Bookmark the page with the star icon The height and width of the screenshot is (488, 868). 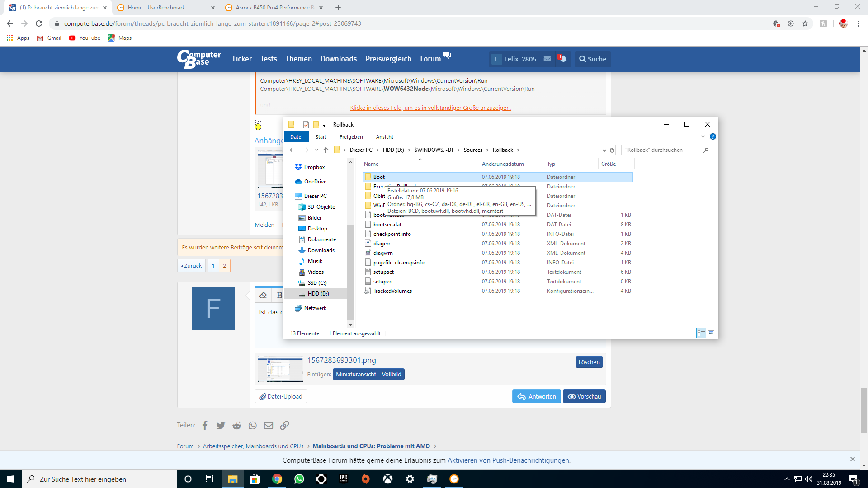[x=805, y=23]
